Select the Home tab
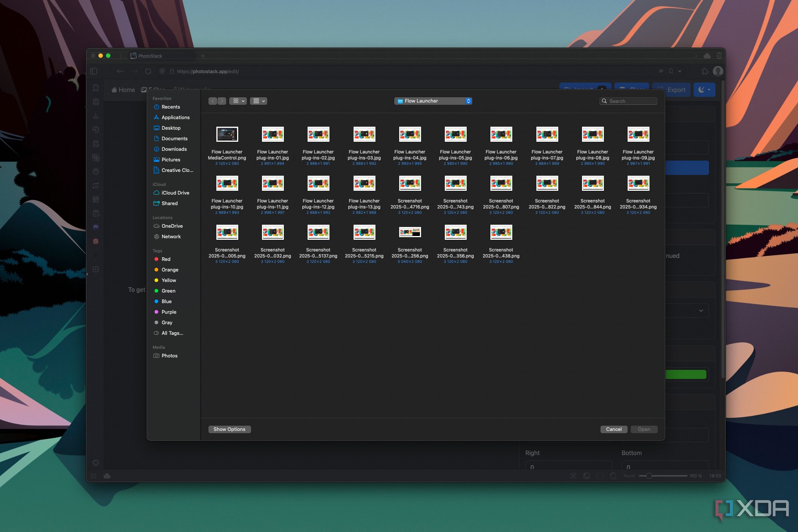Screen dimensions: 798x532 (127, 89)
